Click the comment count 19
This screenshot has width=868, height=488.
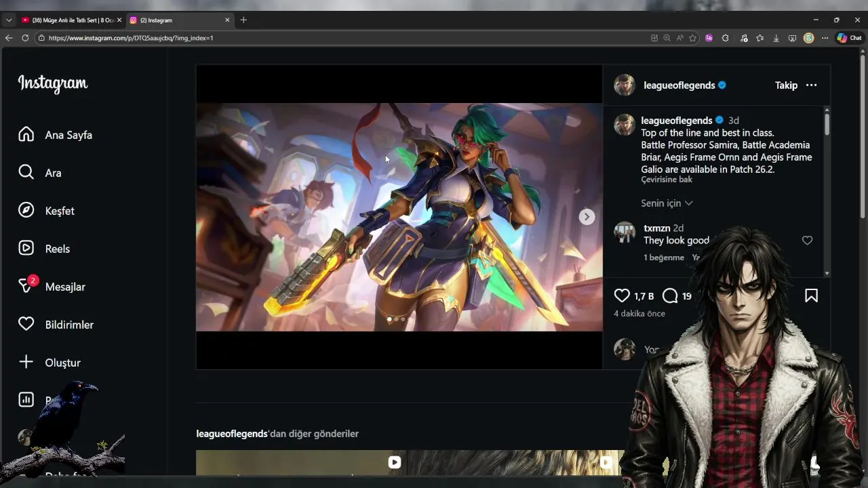point(687,296)
